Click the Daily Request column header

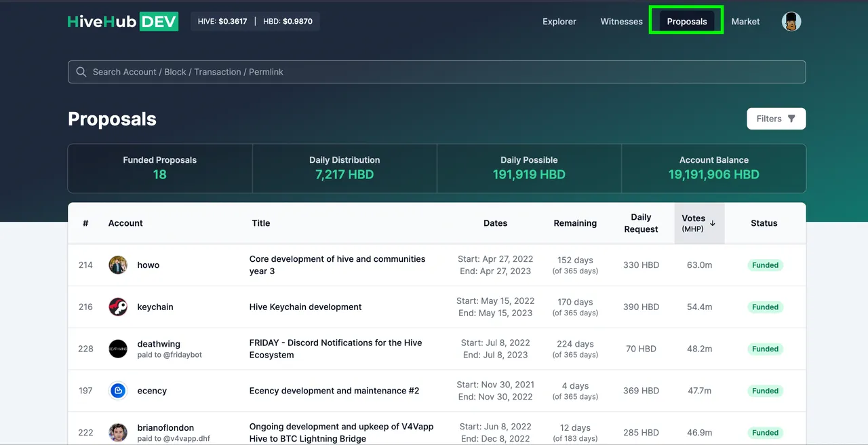641,223
